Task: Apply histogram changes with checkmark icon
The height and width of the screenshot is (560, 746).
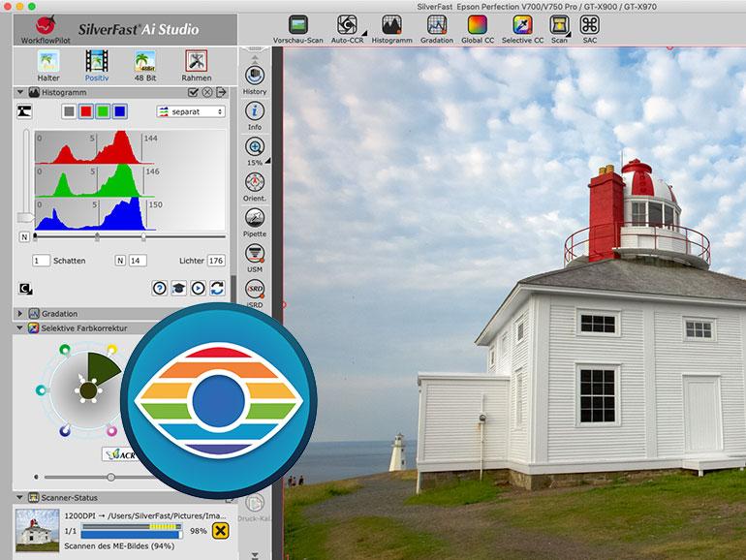Action: [x=193, y=92]
